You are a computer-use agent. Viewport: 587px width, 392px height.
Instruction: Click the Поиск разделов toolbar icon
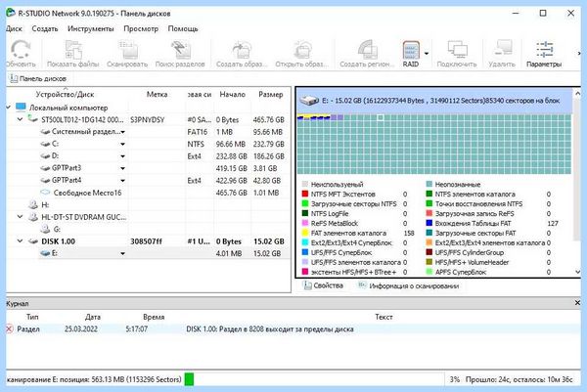tap(180, 50)
